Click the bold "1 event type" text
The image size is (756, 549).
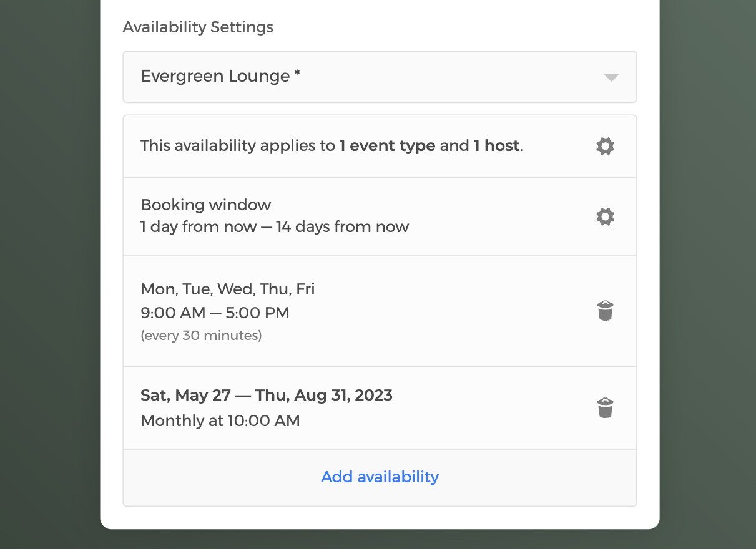point(387,146)
